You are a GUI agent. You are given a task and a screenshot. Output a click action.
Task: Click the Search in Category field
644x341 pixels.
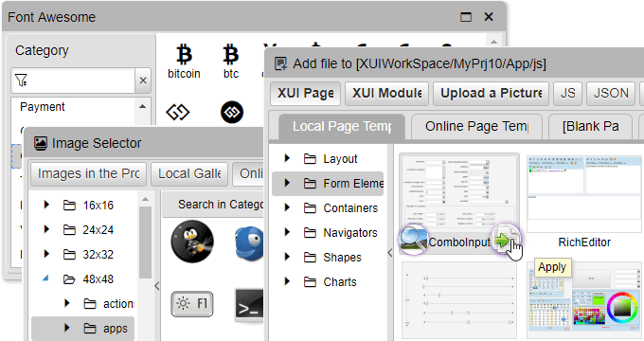coord(213,205)
